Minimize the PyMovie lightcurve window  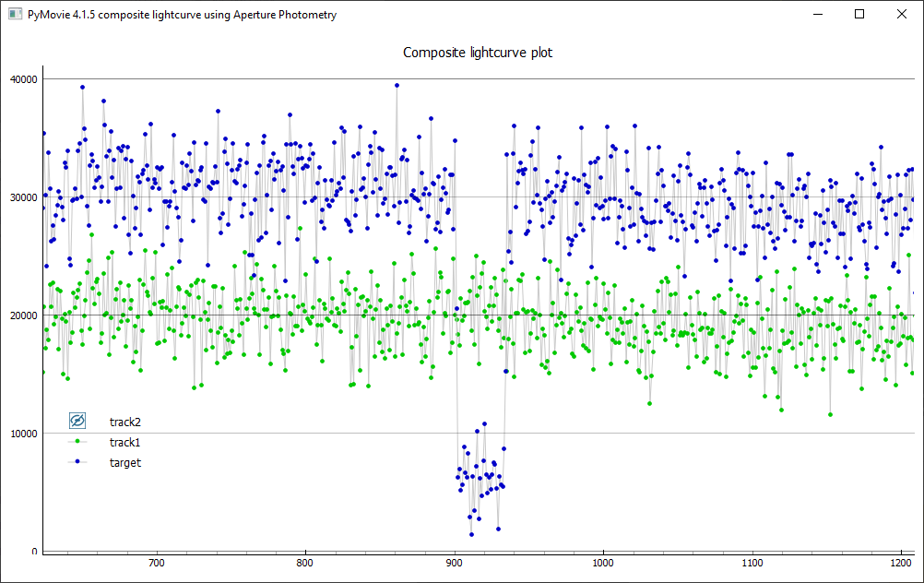[x=817, y=15]
